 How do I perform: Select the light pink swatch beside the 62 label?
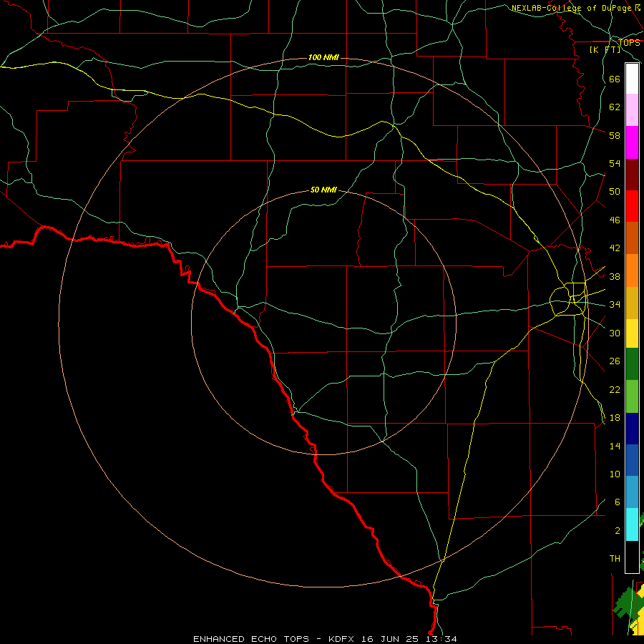pyautogui.click(x=632, y=110)
